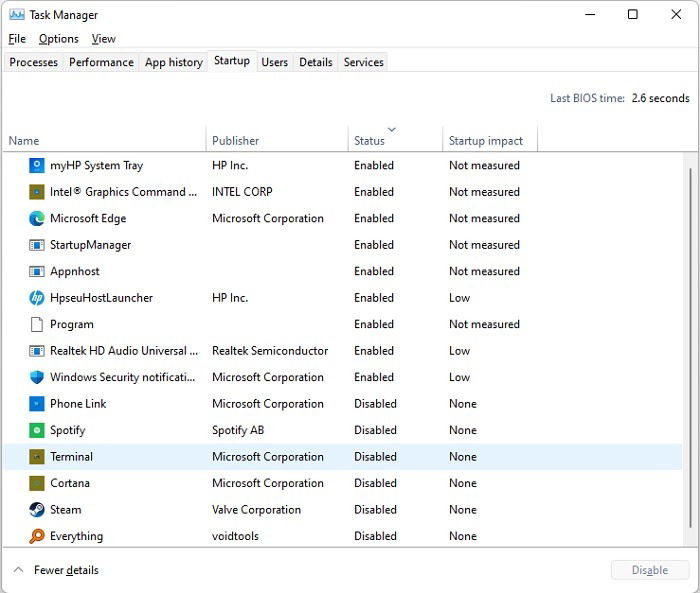Click the Windows Security shield icon
This screenshot has height=593, width=700.
pyautogui.click(x=37, y=378)
